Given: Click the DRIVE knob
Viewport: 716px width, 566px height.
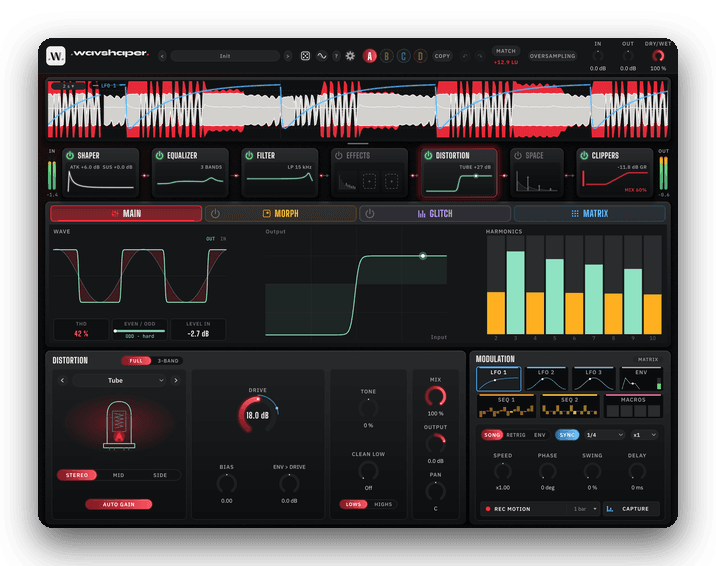Looking at the screenshot, I should pos(258,415).
